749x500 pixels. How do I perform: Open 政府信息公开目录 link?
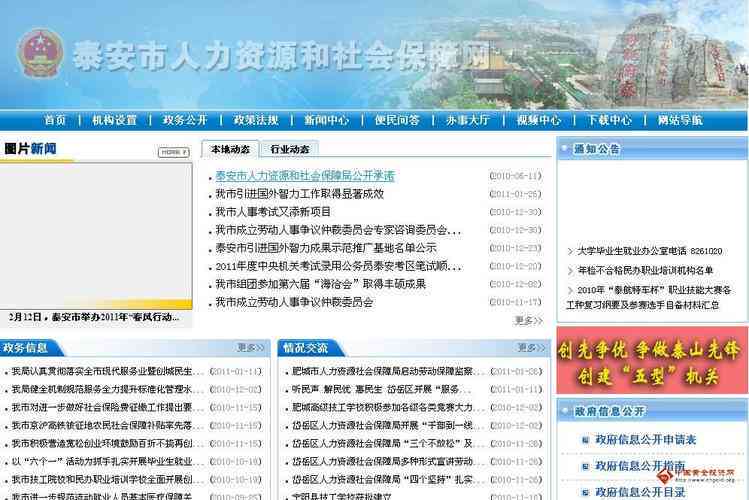tap(640, 492)
